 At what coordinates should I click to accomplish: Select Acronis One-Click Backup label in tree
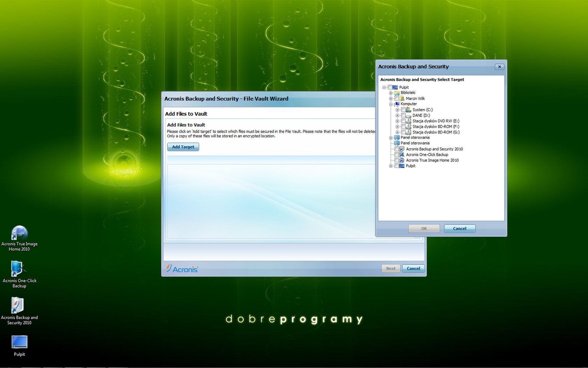pos(427,155)
